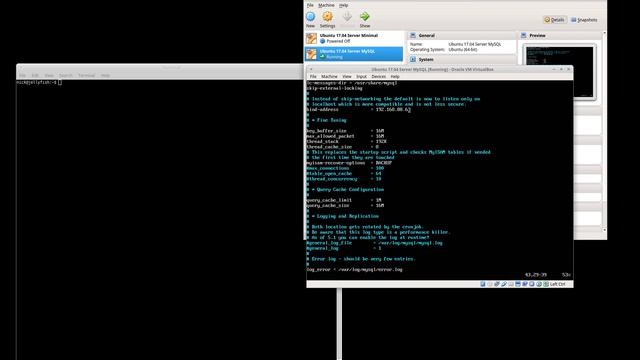Click the optical drive status bar icon

coord(490,284)
